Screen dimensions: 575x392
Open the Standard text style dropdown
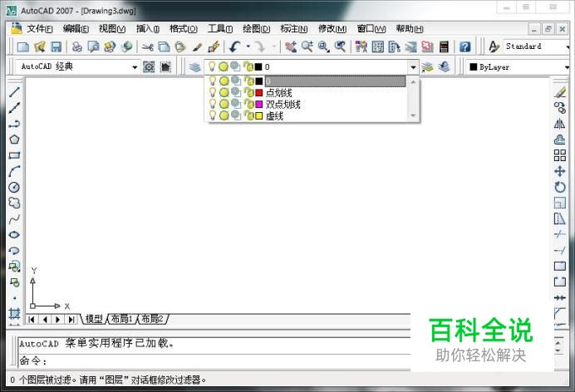pos(568,47)
